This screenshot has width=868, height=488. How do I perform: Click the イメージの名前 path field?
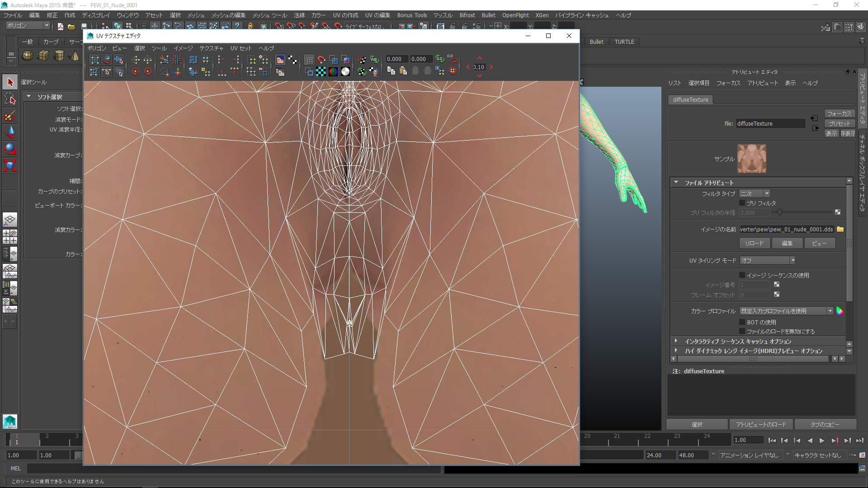[x=787, y=229]
